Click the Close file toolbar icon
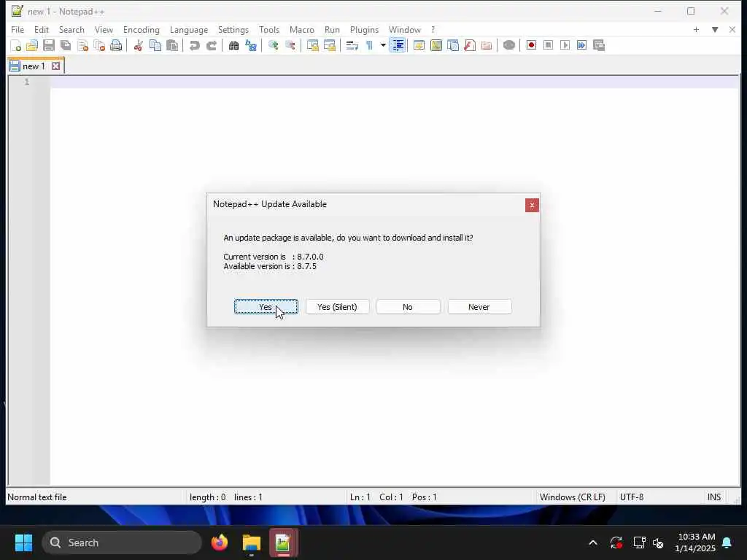The height and width of the screenshot is (560, 747). tap(83, 45)
